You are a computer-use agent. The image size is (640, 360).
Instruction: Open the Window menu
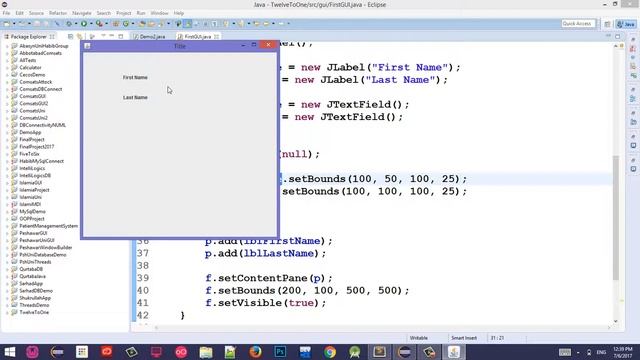coord(159,13)
